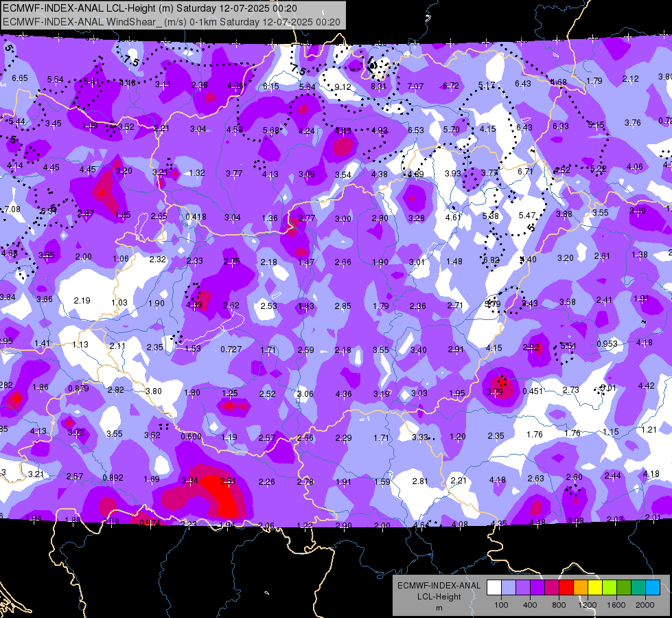Screen dimensions: 672x618
Task: Click the legend scale label 400
Action: point(530,605)
